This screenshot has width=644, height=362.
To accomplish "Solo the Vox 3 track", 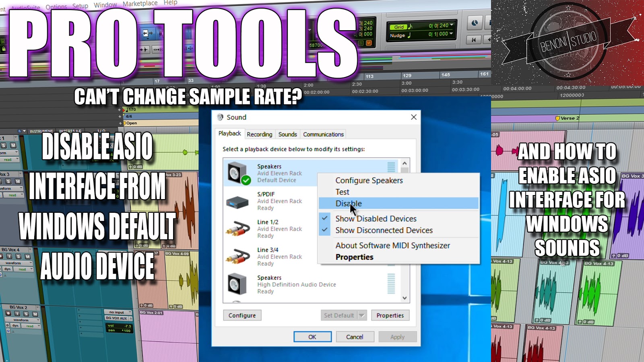I will pyautogui.click(x=8, y=181).
